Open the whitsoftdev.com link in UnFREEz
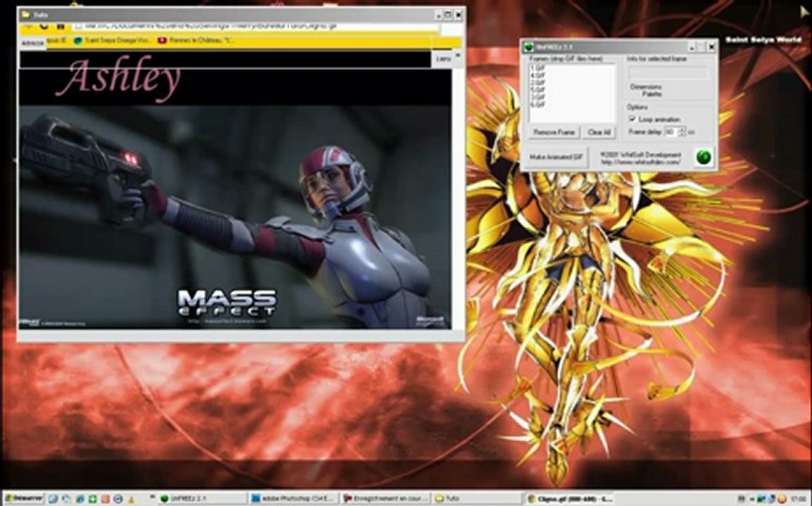The height and width of the screenshot is (506, 812). (640, 162)
